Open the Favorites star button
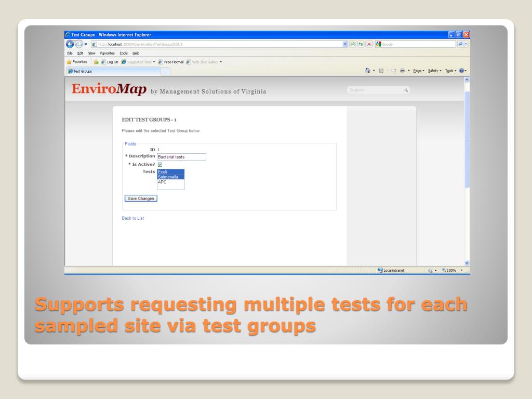 pos(77,62)
